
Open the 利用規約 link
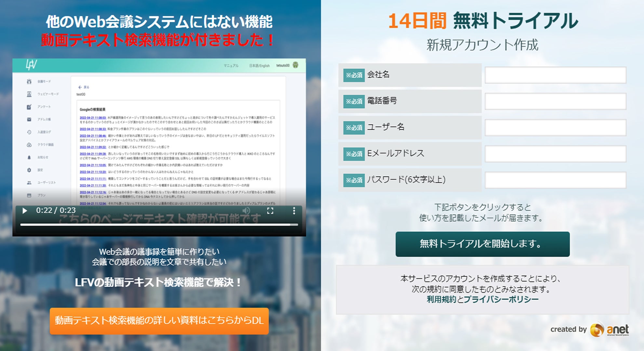pyautogui.click(x=441, y=299)
